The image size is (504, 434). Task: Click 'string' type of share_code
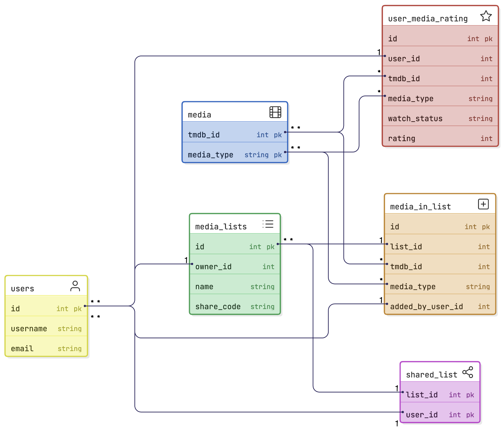tap(262, 306)
